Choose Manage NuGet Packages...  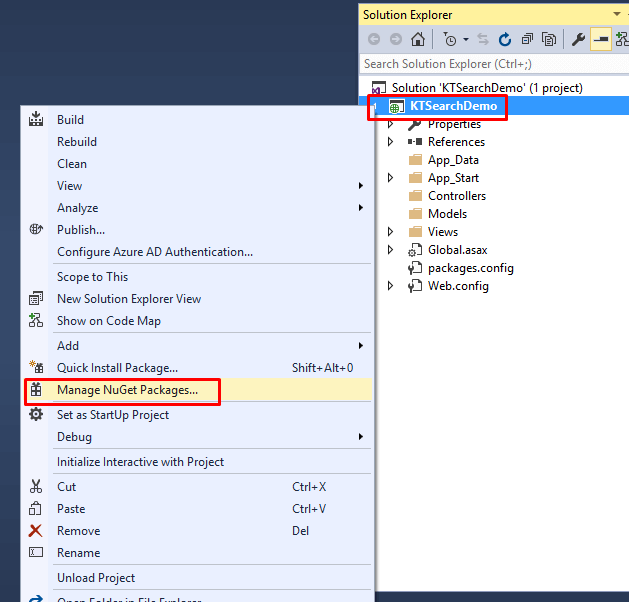pos(197,390)
